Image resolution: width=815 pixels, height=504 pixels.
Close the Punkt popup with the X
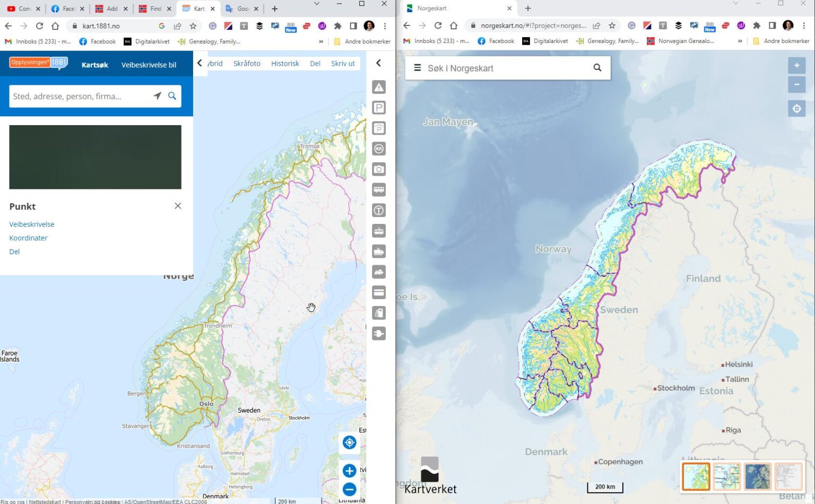pos(178,206)
